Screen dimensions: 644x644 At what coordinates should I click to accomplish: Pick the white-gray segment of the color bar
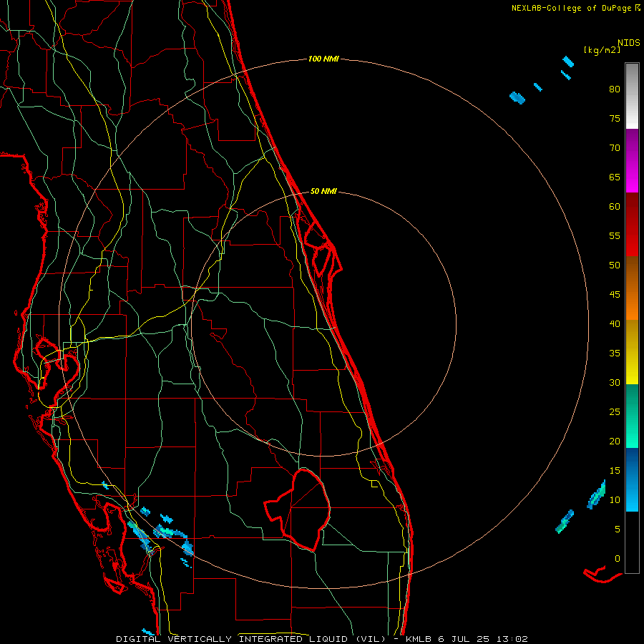632,96
